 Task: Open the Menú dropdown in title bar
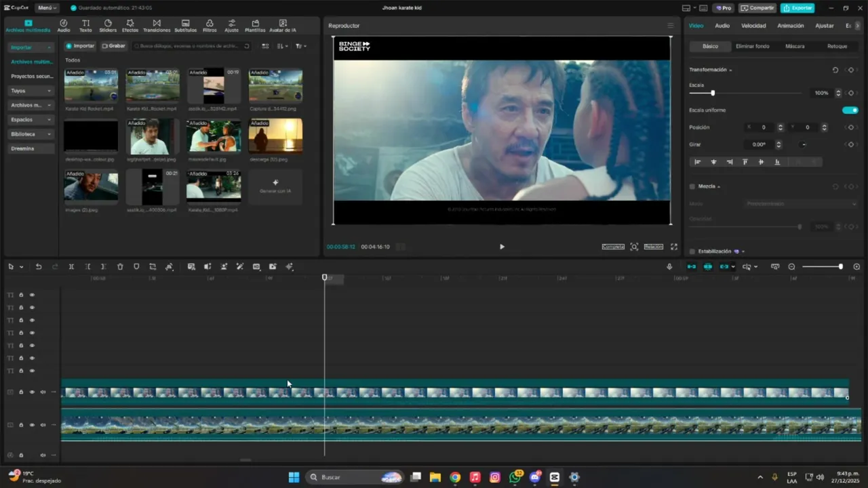[x=47, y=8]
